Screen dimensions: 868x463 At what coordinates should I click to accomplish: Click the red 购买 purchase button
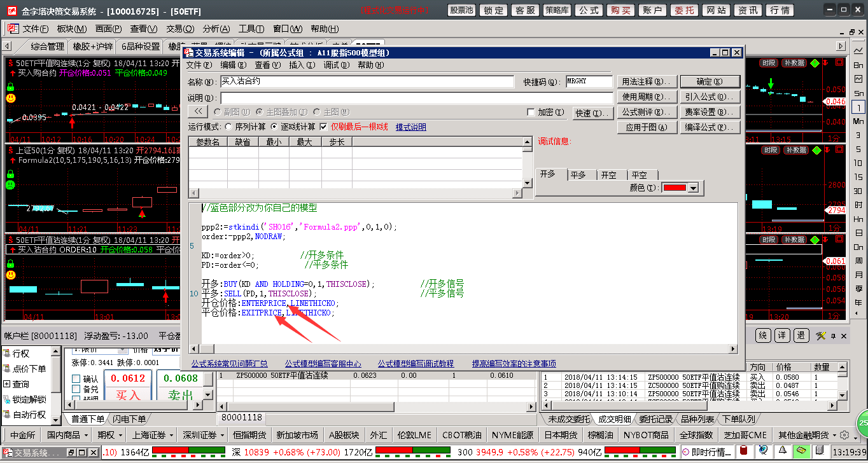click(620, 10)
